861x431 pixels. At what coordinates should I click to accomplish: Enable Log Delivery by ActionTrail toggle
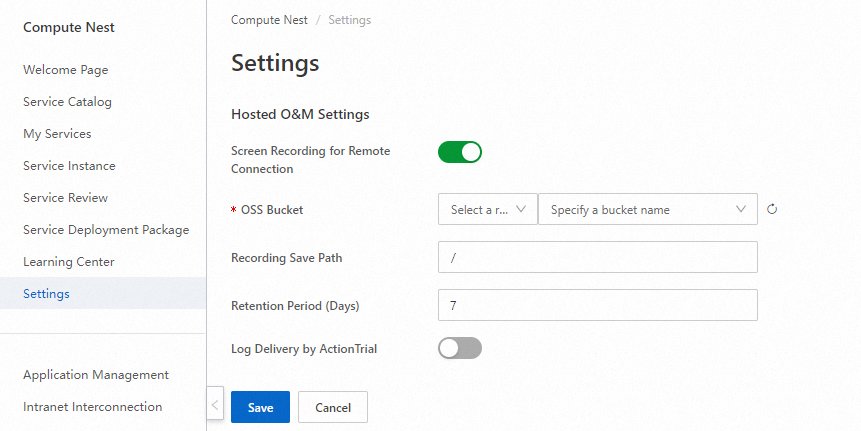click(460, 348)
